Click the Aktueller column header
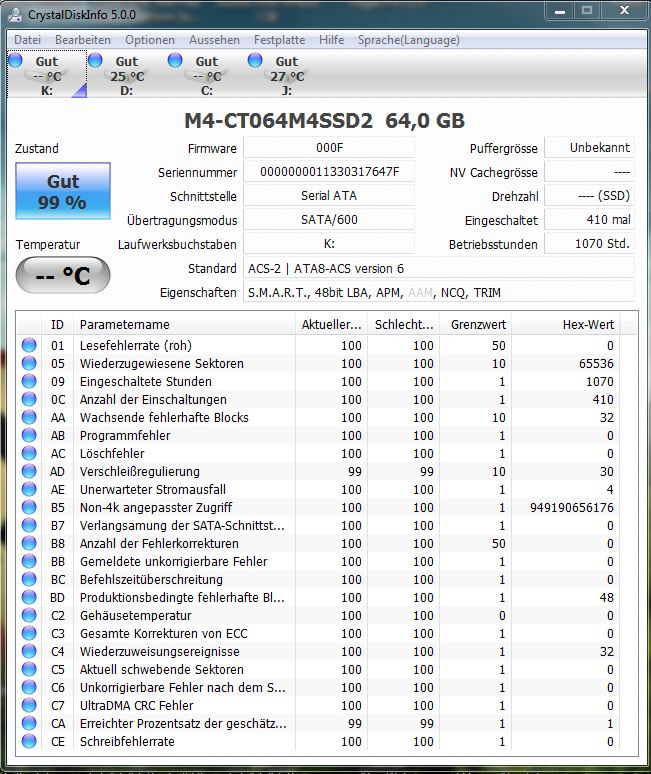 pyautogui.click(x=331, y=324)
